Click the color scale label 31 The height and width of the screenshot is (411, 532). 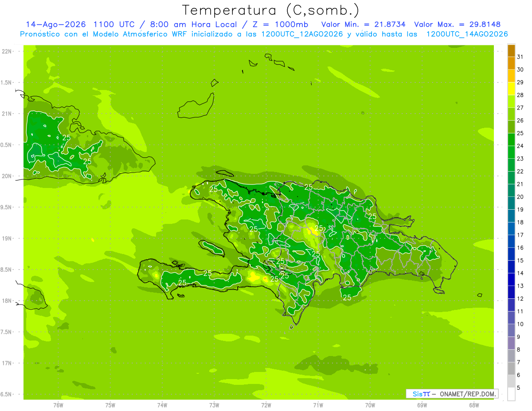[x=520, y=56]
